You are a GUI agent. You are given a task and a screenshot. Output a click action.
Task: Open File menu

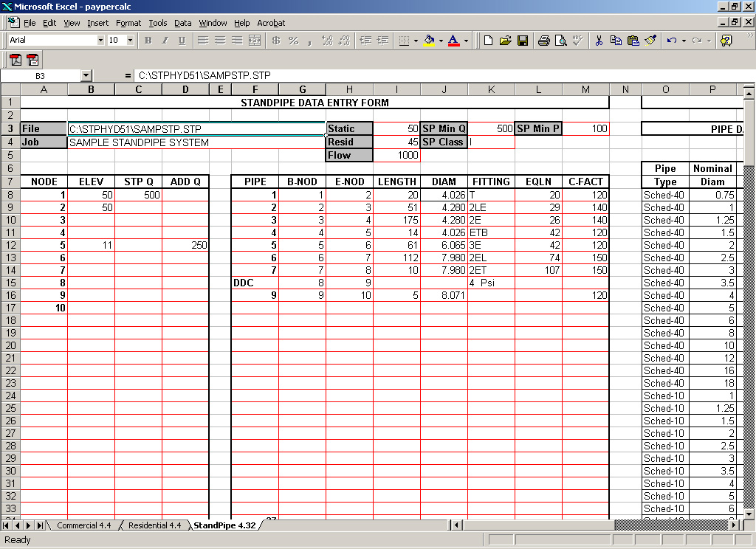click(x=30, y=23)
